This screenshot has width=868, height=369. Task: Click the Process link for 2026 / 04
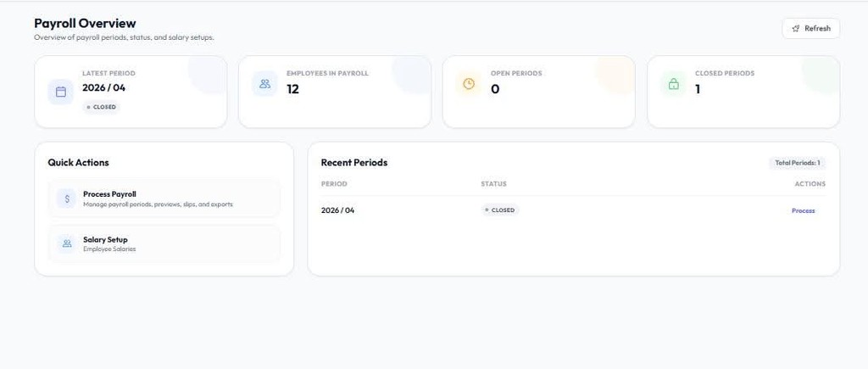(x=804, y=210)
